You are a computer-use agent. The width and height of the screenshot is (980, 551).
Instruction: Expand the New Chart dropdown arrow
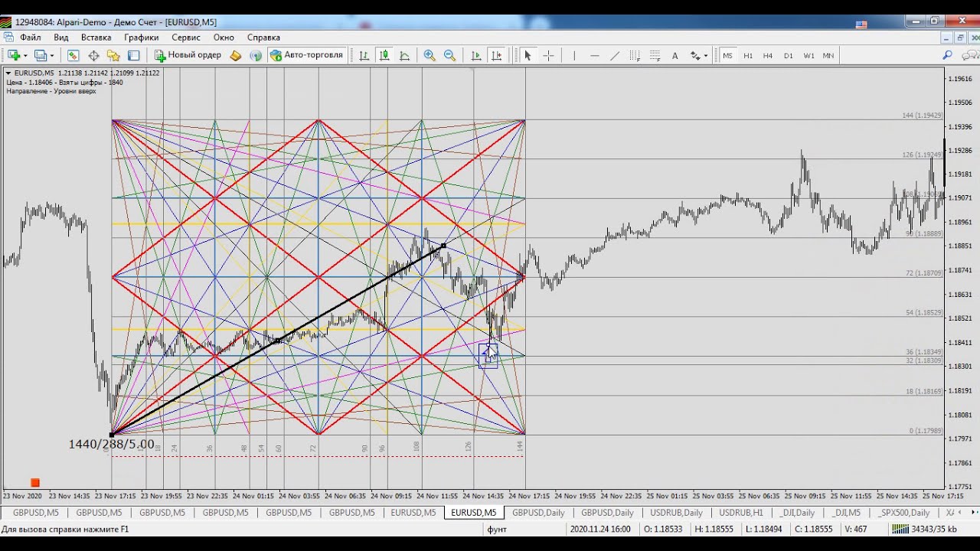coord(25,55)
